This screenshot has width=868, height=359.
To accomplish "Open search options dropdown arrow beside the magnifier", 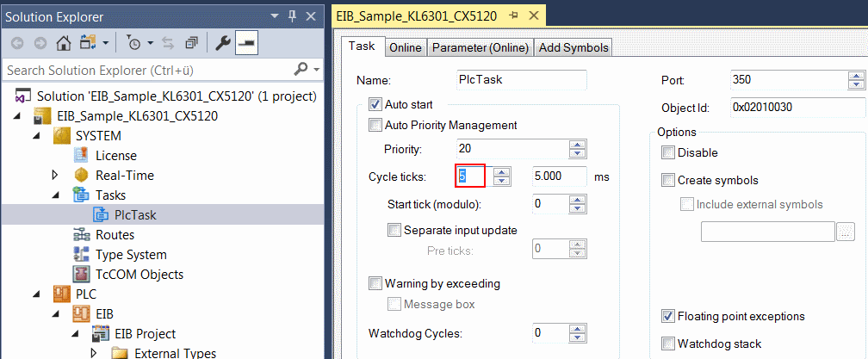I will [317, 71].
